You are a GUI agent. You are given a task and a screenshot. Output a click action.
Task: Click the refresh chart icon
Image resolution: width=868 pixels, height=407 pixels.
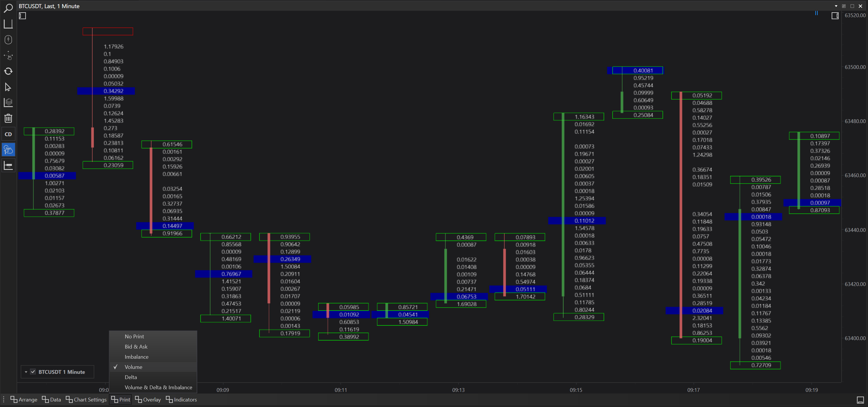tap(8, 71)
